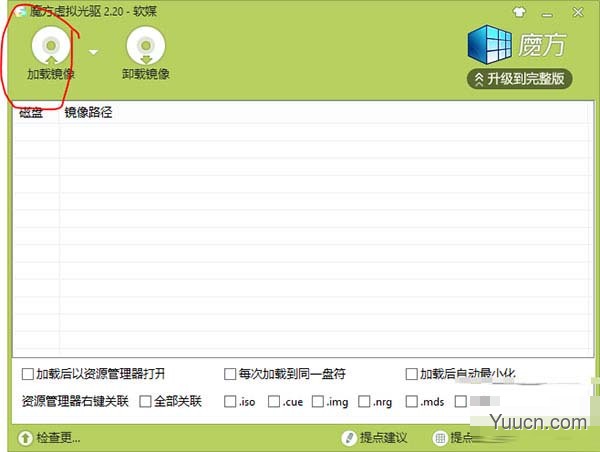Open the skin shirt icon in title bar

coord(519,12)
